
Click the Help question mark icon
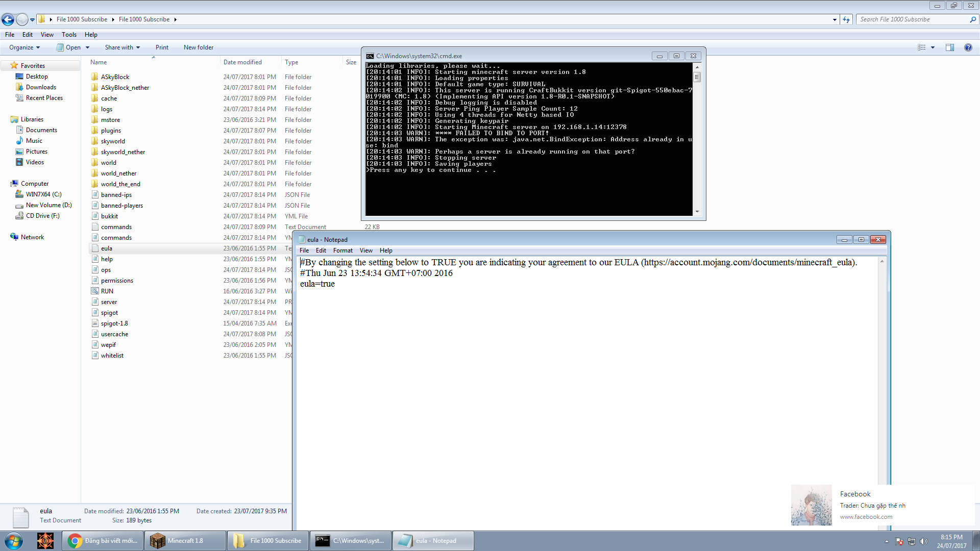pos(968,47)
